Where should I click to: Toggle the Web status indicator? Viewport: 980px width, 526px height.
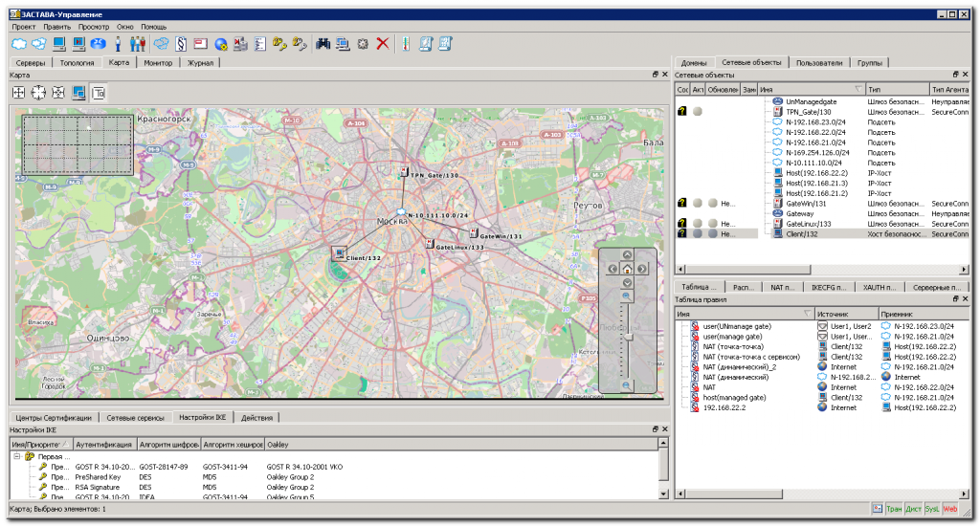click(x=950, y=510)
